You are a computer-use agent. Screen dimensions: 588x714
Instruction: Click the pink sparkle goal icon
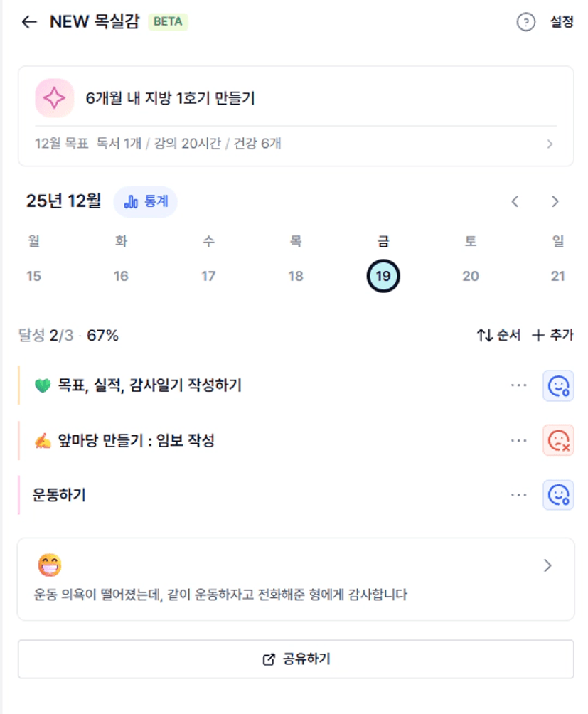[x=55, y=98]
